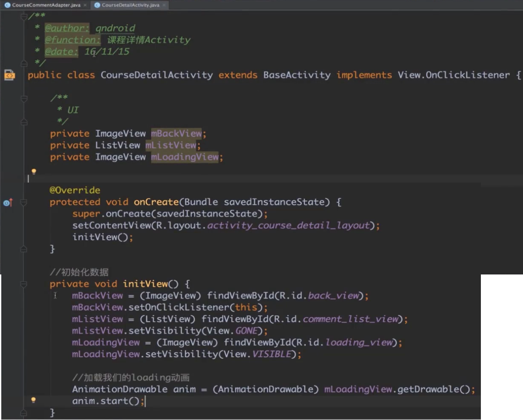Close the CourseDetailActivity.java tab

click(x=164, y=5)
